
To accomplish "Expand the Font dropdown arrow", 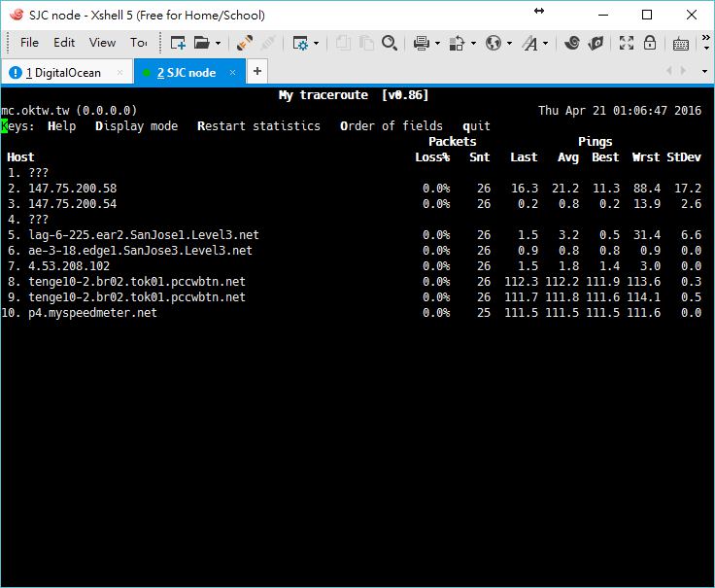I will (545, 44).
